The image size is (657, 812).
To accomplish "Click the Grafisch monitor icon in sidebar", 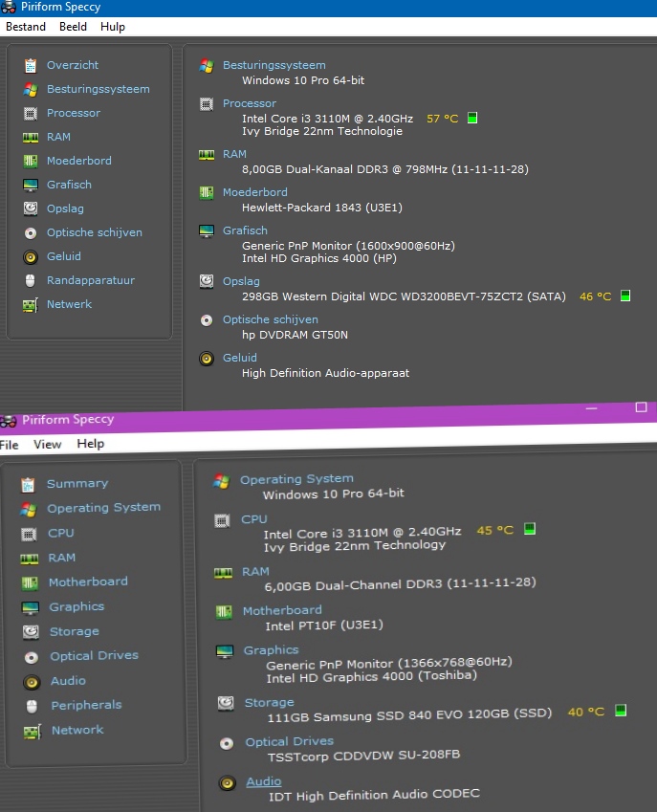I will click(x=31, y=185).
